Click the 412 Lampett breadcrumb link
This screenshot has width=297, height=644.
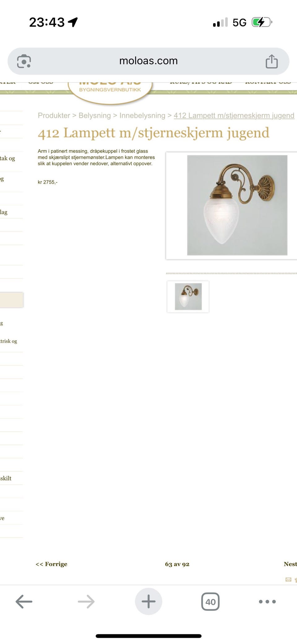coord(234,115)
